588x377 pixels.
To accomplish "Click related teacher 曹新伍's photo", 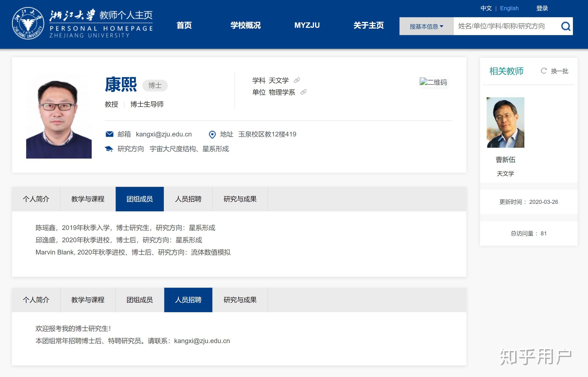I will point(505,122).
